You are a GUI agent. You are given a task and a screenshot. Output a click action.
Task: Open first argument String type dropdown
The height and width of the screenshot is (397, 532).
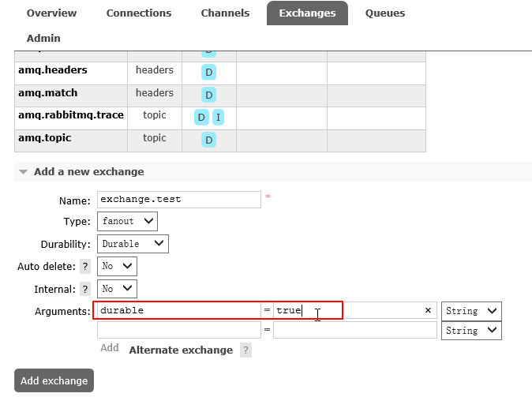[471, 311]
